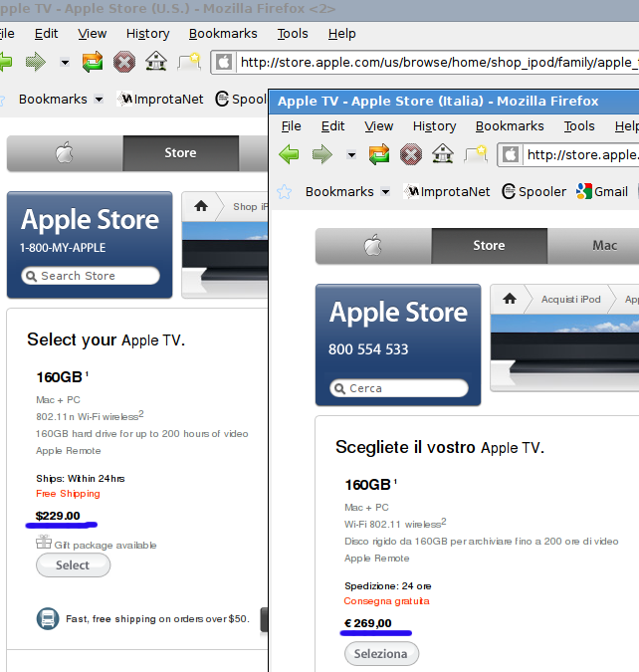The width and height of the screenshot is (639, 672).
Task: Click Apple logo tab in Italia store
Action: point(373,246)
